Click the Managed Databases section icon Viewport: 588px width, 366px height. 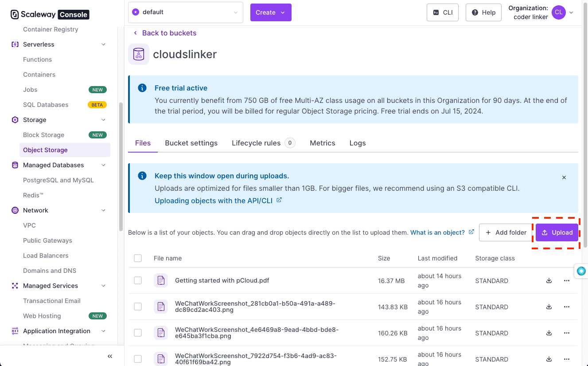point(15,165)
